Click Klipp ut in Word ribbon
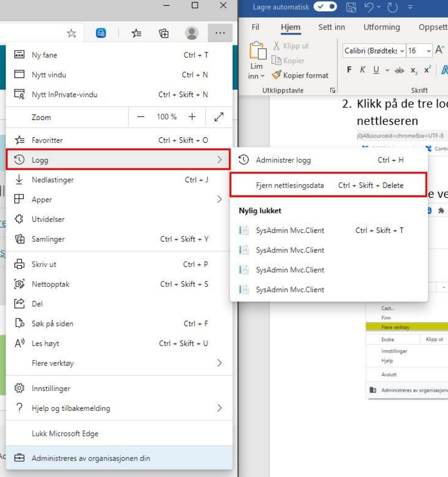Viewport: 448px width, 477px height. 291,46
